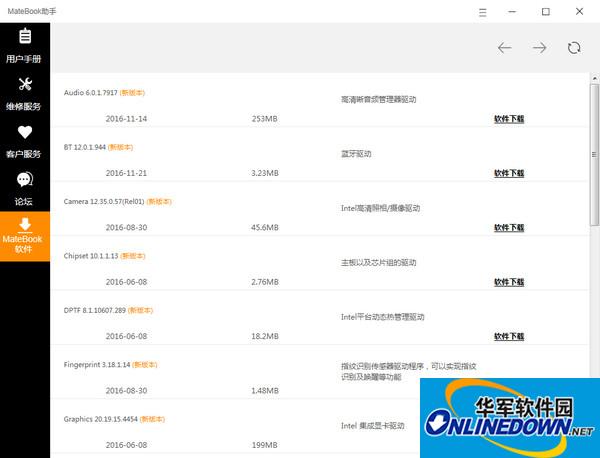Click the scrollbar up arrow
The height and width of the screenshot is (458, 600).
[x=595, y=78]
